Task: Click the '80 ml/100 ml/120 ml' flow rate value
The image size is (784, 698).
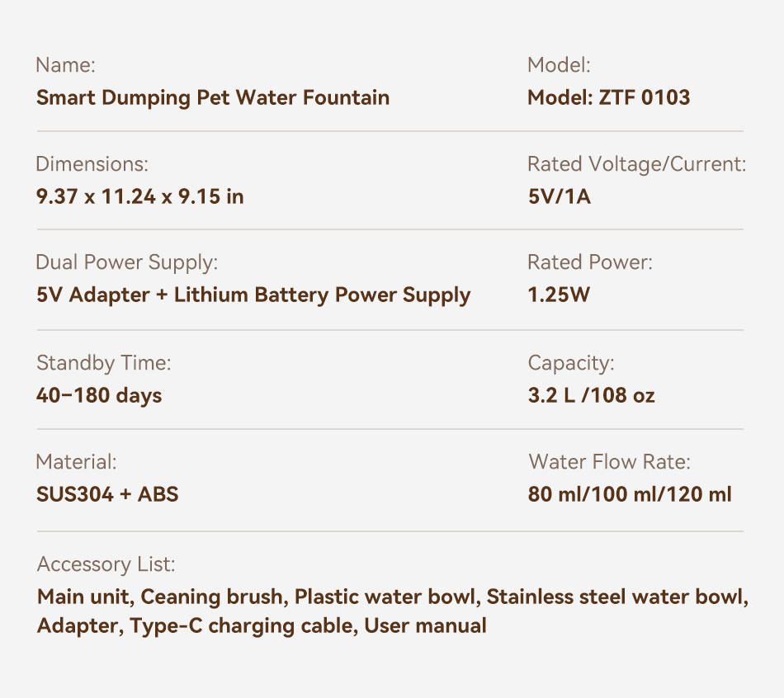Action: (630, 494)
